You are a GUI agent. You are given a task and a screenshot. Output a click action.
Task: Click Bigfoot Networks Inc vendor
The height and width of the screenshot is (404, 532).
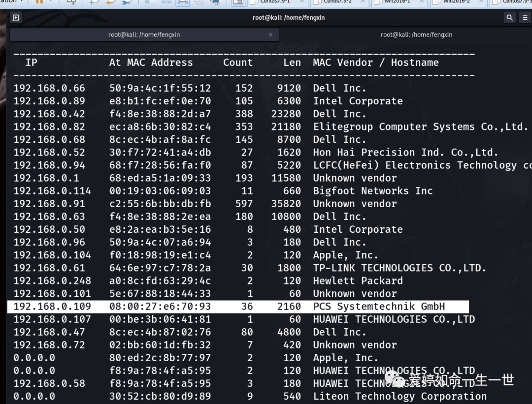pyautogui.click(x=373, y=191)
